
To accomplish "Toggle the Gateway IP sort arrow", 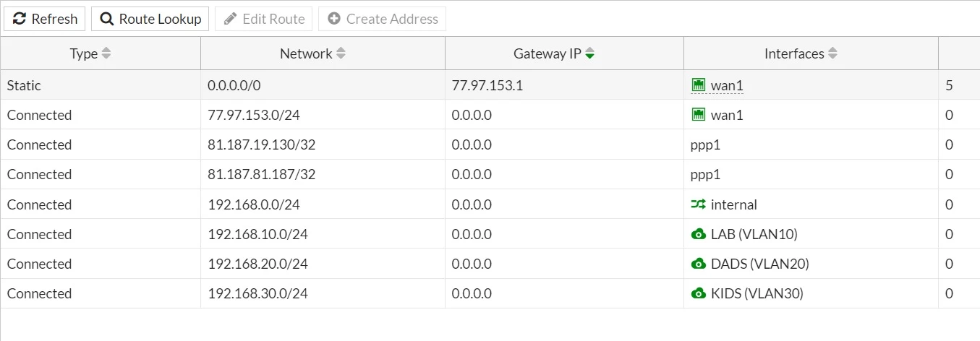I will [x=590, y=53].
